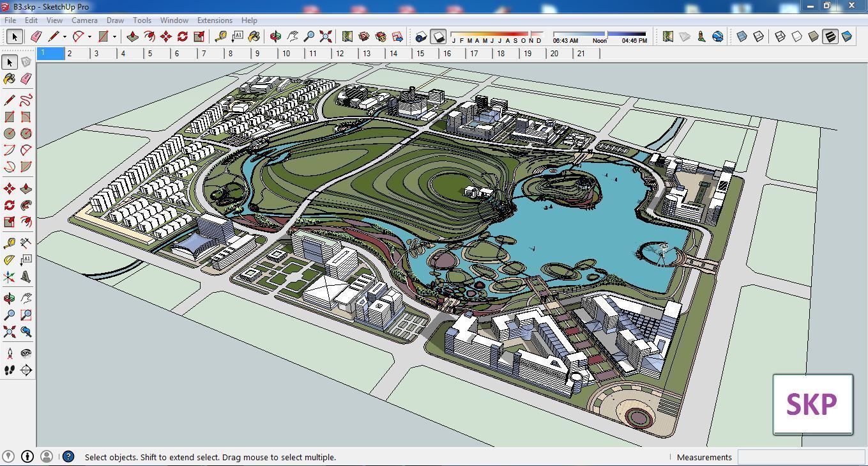Select the Offset tool in top toolbar
868x466 pixels.
coord(149,36)
